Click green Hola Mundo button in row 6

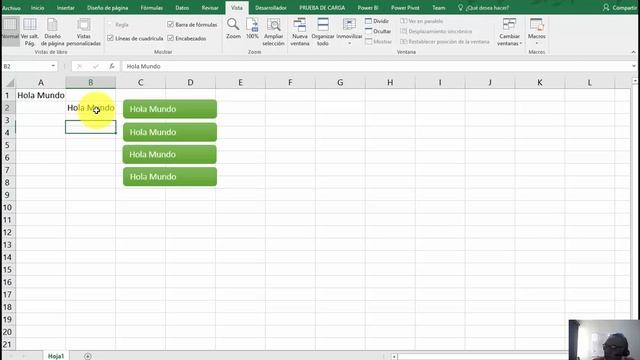click(x=170, y=154)
